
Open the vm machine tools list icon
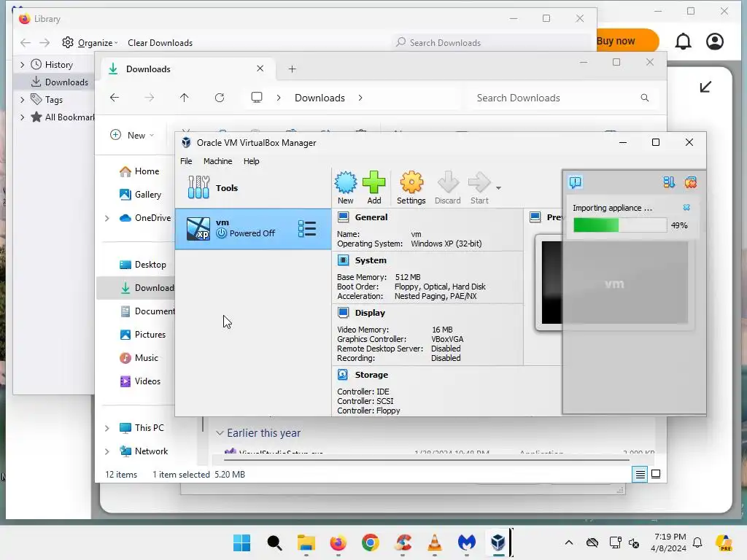click(x=307, y=228)
